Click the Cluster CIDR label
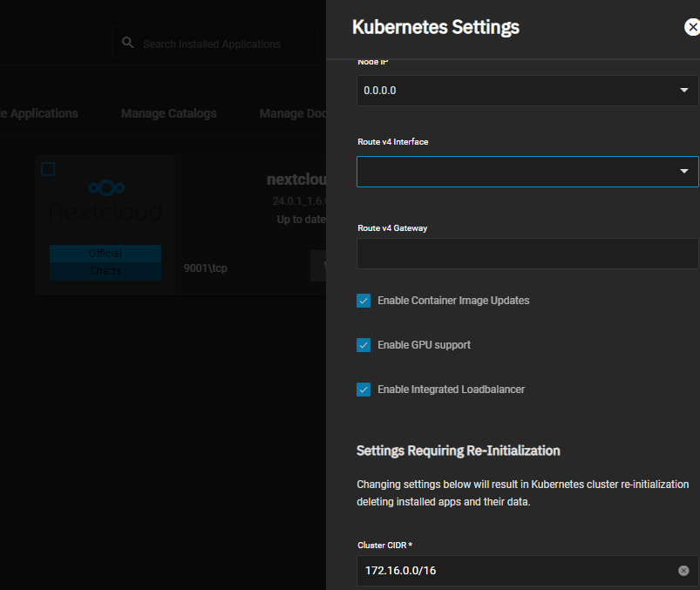This screenshot has width=700, height=590. pyautogui.click(x=384, y=546)
